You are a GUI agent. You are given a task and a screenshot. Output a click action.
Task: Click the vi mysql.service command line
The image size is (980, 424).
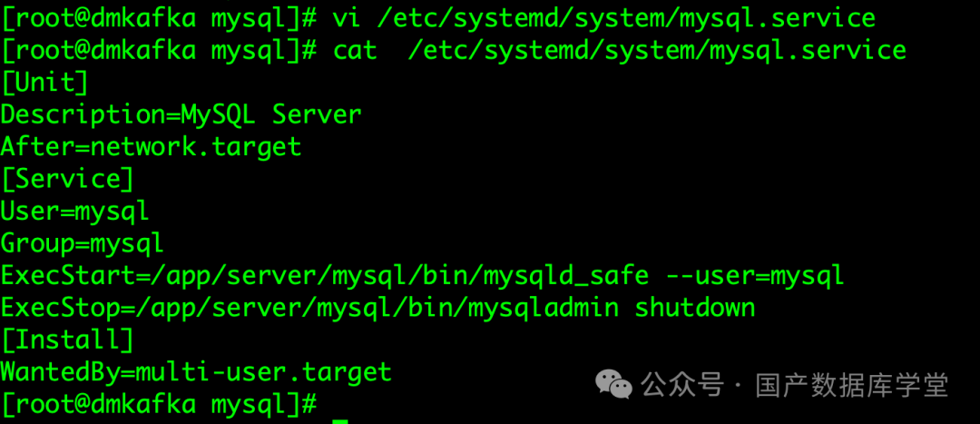(438, 18)
